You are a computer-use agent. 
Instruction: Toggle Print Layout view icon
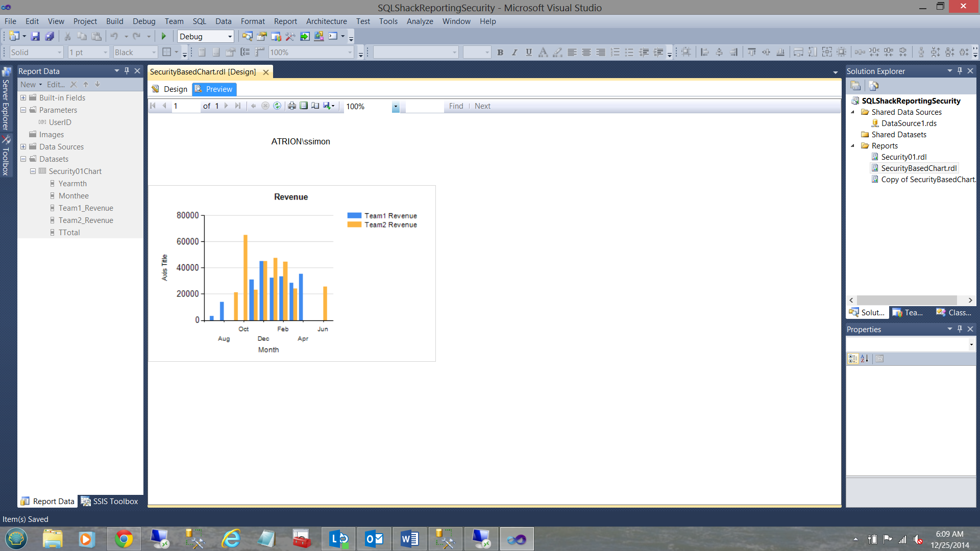tap(304, 106)
